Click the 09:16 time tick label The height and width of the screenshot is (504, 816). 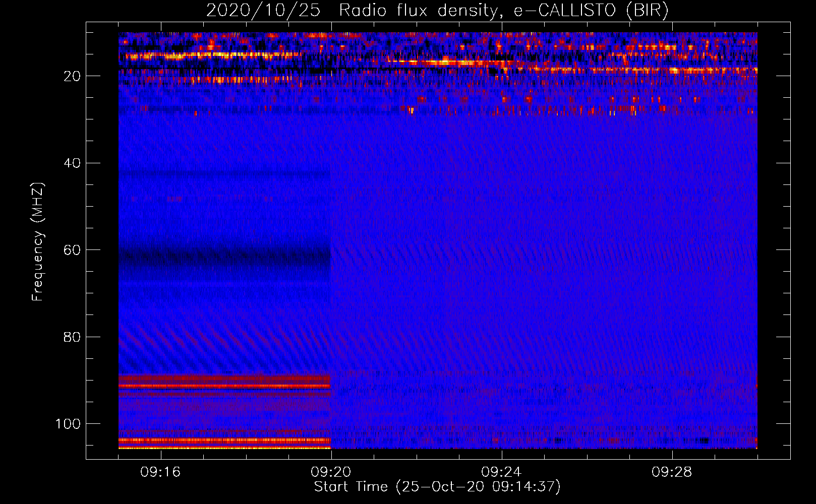point(160,472)
